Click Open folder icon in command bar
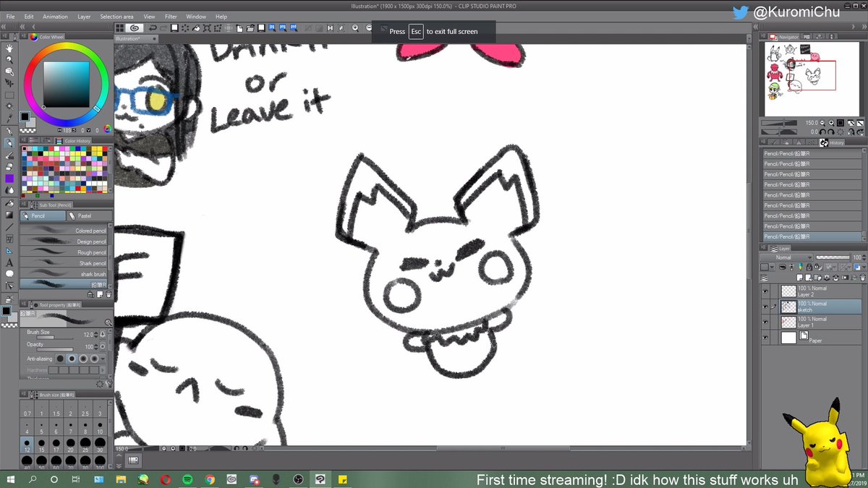Viewport: 868px width, 488px height. (x=252, y=28)
